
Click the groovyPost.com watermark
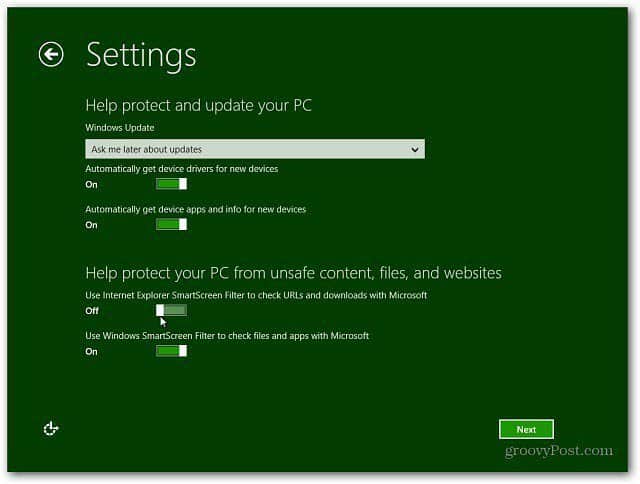[x=559, y=451]
